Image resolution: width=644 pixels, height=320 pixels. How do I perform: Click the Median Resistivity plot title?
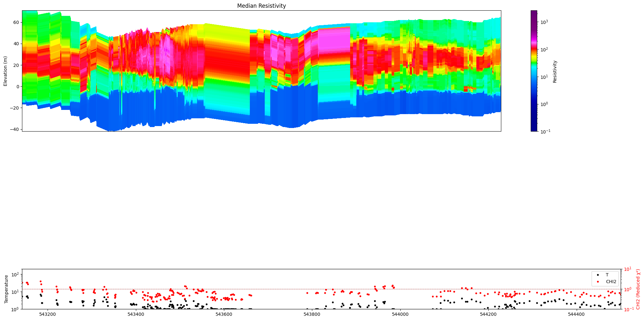click(x=261, y=6)
